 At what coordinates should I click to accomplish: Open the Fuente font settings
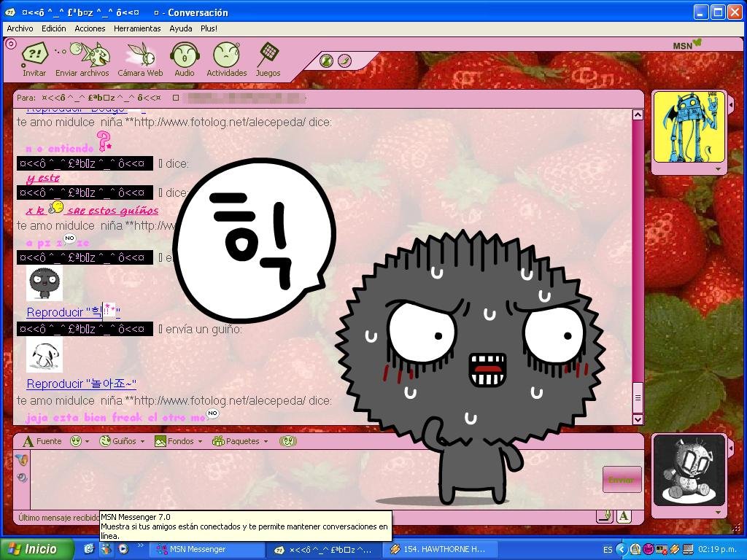click(42, 441)
